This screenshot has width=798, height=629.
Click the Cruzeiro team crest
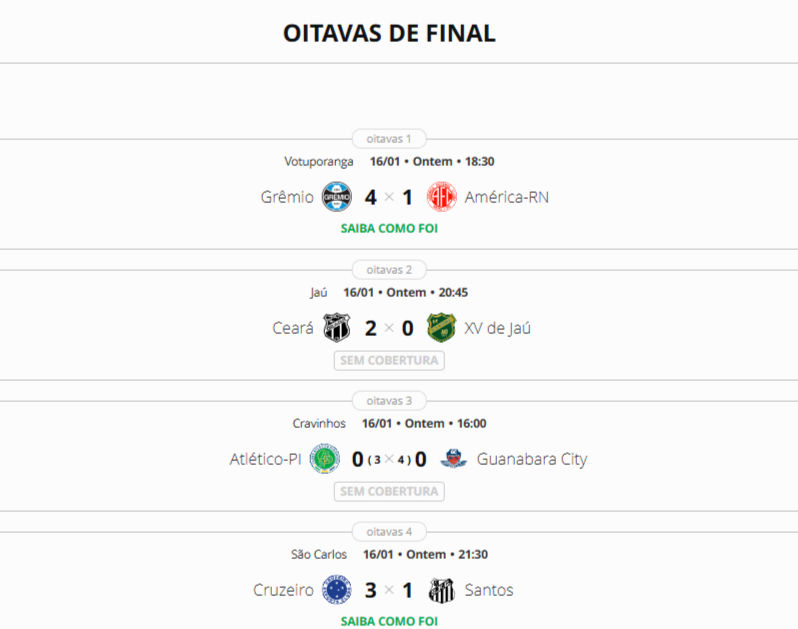click(x=337, y=590)
